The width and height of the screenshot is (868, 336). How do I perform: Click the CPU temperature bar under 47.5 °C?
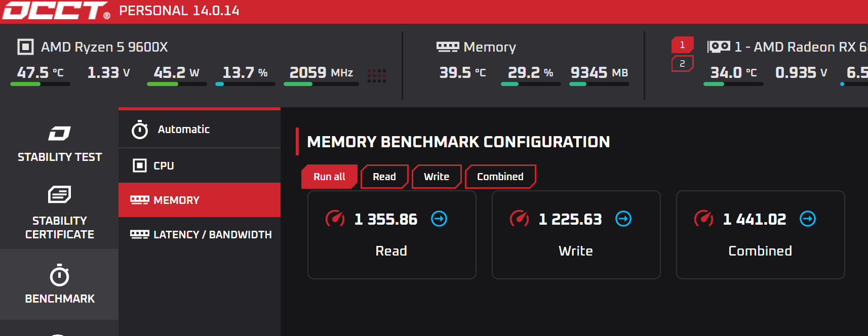click(x=40, y=84)
